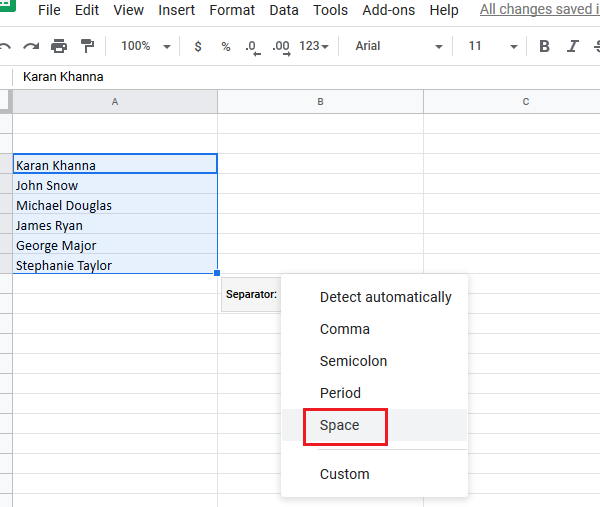Apply percent format icon
600x507 pixels.
click(225, 46)
